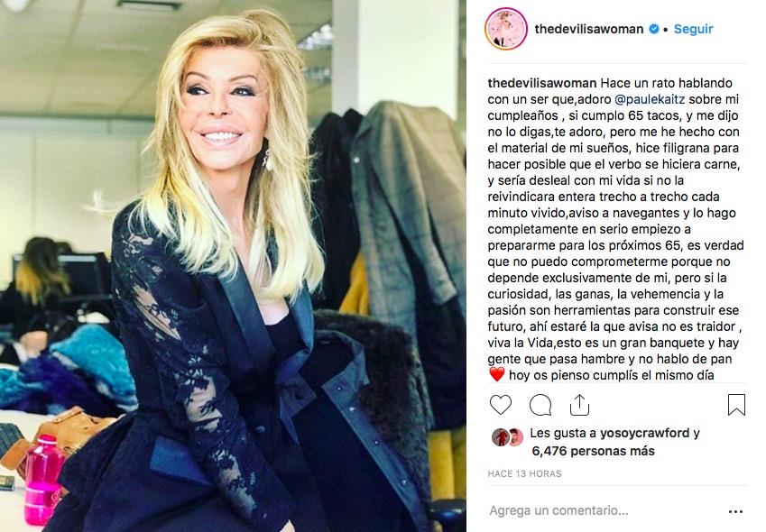Click the red heart emoji in caption

pyautogui.click(x=496, y=375)
